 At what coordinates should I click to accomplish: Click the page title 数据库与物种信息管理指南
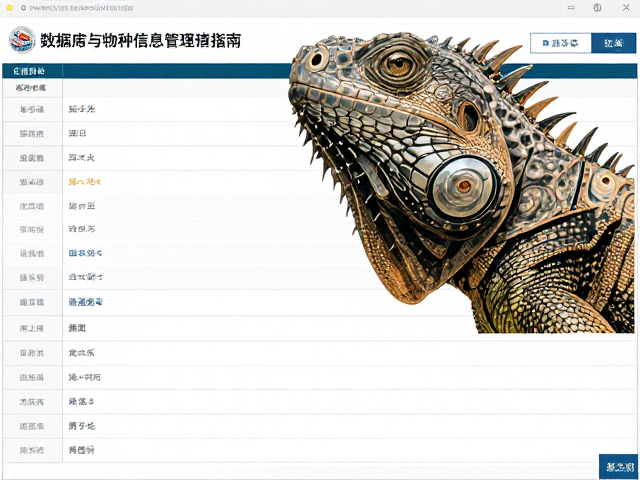point(141,41)
